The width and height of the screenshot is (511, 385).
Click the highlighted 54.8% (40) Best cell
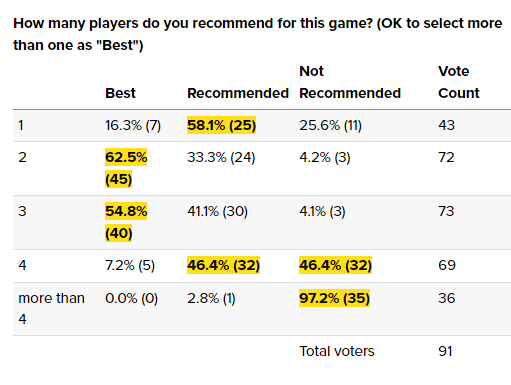pos(126,222)
